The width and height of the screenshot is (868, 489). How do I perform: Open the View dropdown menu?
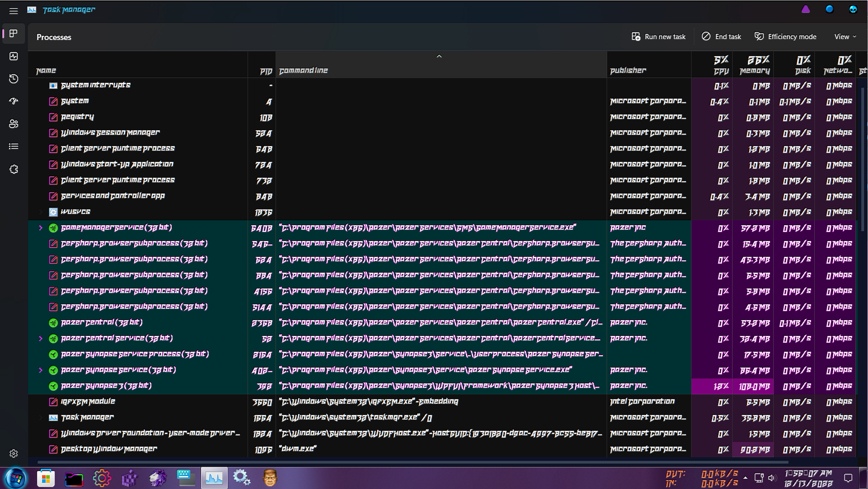(845, 37)
